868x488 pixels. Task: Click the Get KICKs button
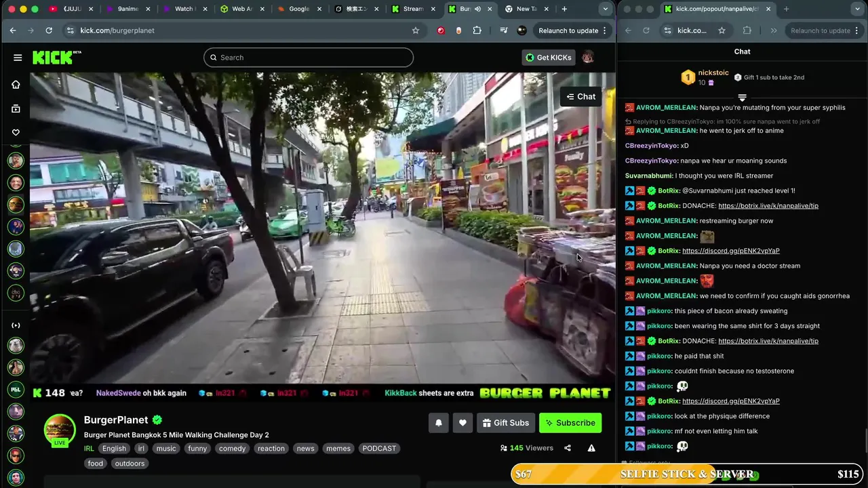pyautogui.click(x=549, y=58)
